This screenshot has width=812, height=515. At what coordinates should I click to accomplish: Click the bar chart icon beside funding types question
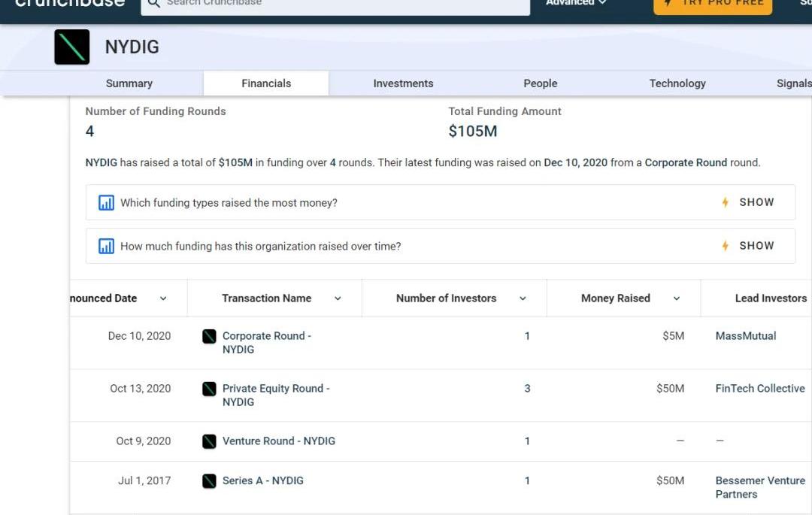(x=106, y=203)
